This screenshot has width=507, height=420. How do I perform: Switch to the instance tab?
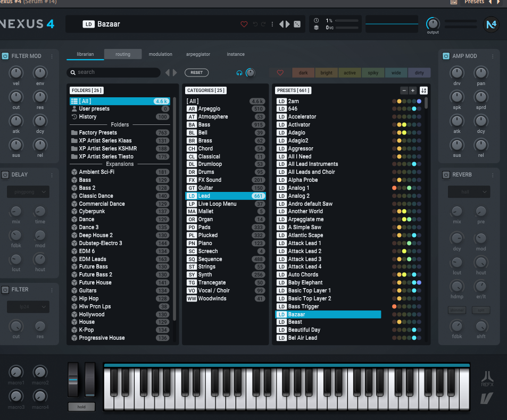(x=236, y=54)
